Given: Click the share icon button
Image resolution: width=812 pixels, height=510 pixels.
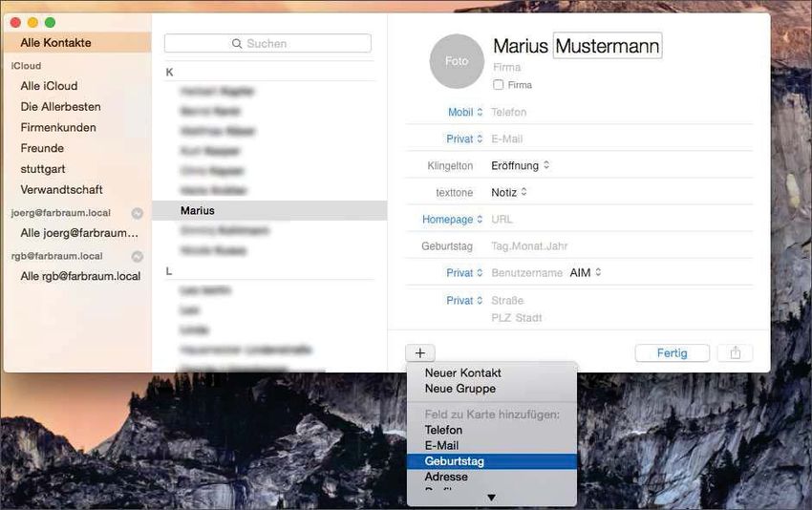Looking at the screenshot, I should click(x=735, y=352).
